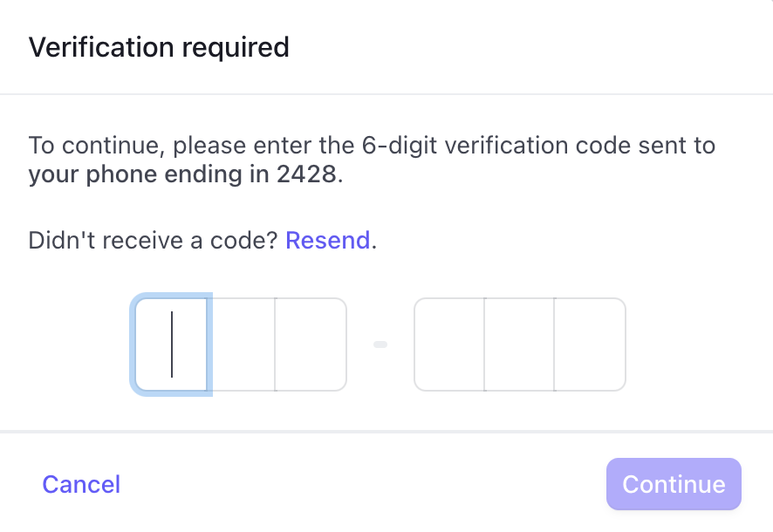Submit the code with the purple Continue button
773x532 pixels.
coord(674,484)
